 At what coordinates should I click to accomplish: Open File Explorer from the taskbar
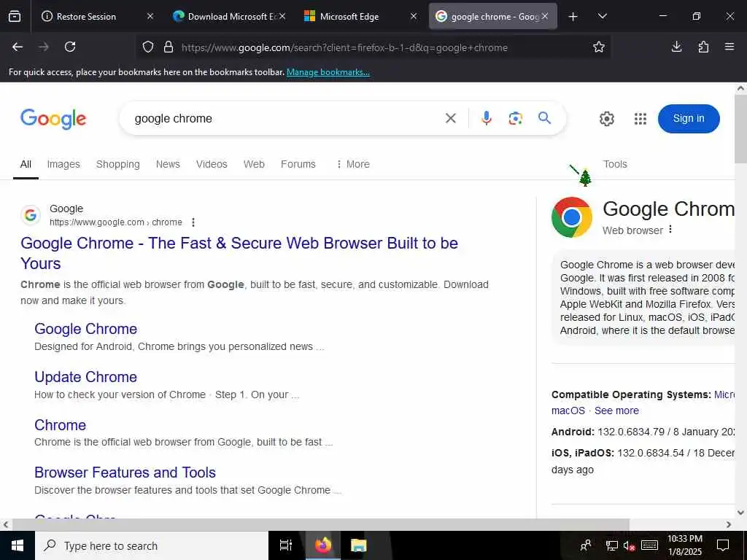pyautogui.click(x=358, y=545)
